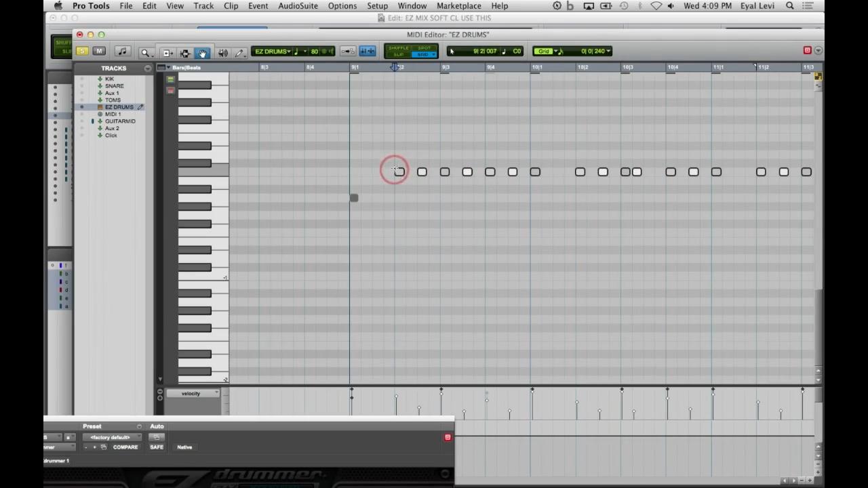Open the Clip menu
The height and width of the screenshot is (488, 868).
click(231, 6)
